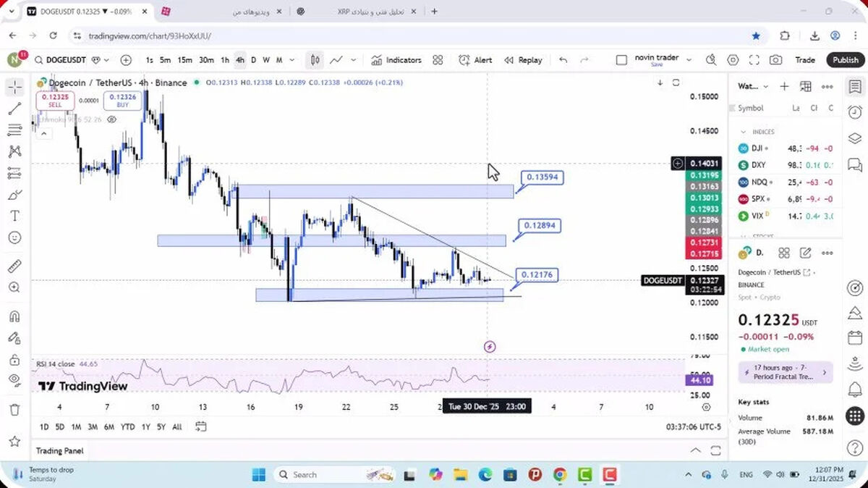
Task: Select the ruler measure tool
Action: pos(14,266)
